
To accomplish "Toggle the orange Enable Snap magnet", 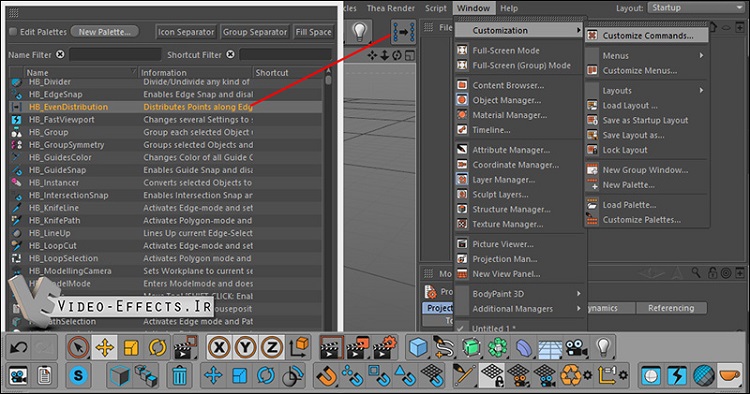I will pyautogui.click(x=327, y=376).
